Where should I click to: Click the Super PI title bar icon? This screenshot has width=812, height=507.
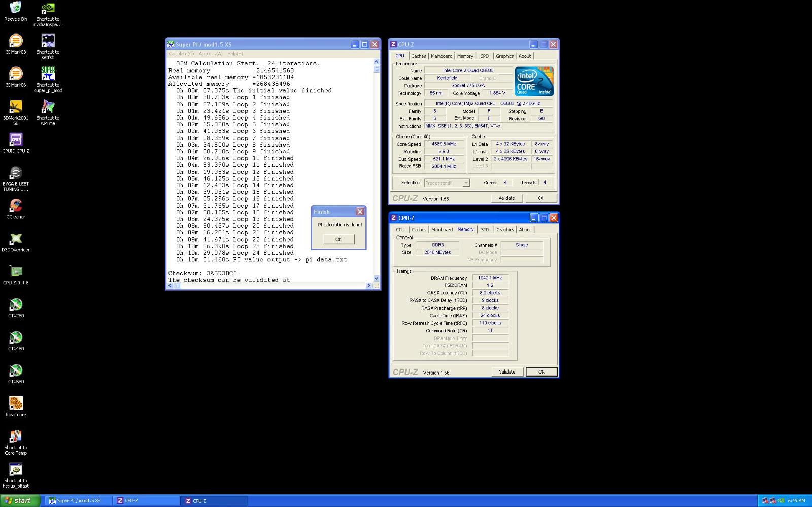(x=171, y=44)
